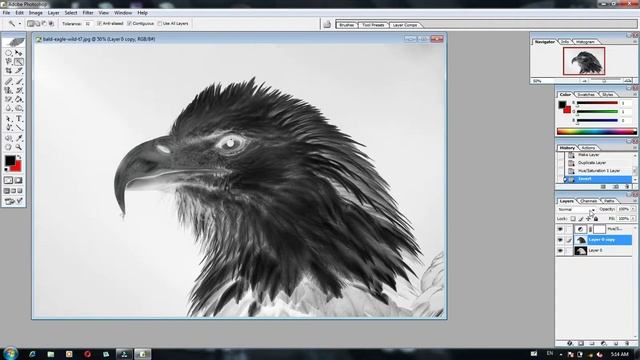This screenshot has width=640, height=360.
Task: Select the Eyedropper tool
Action: pos(19,138)
